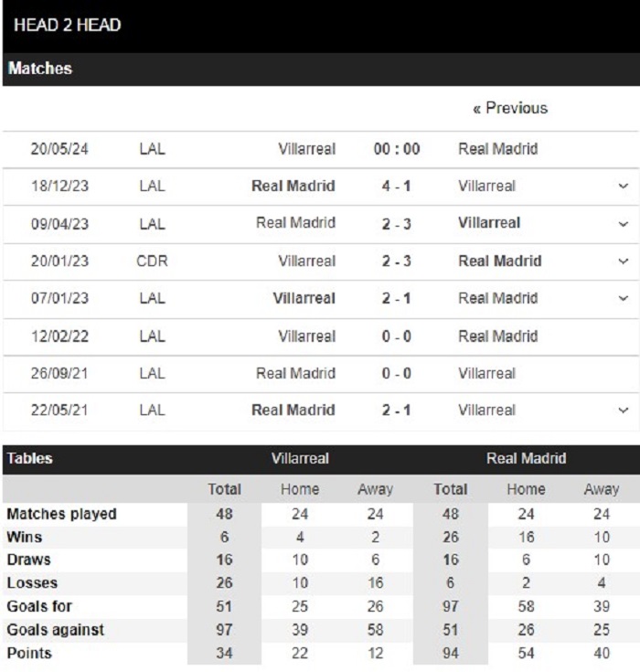Select the Real Madrid header in Tables

(526, 459)
